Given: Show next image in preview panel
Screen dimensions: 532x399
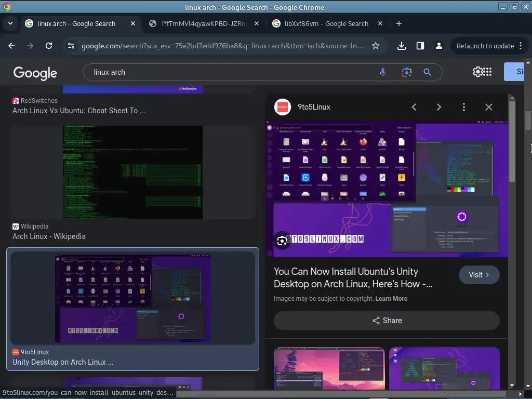Looking at the screenshot, I should 438,107.
